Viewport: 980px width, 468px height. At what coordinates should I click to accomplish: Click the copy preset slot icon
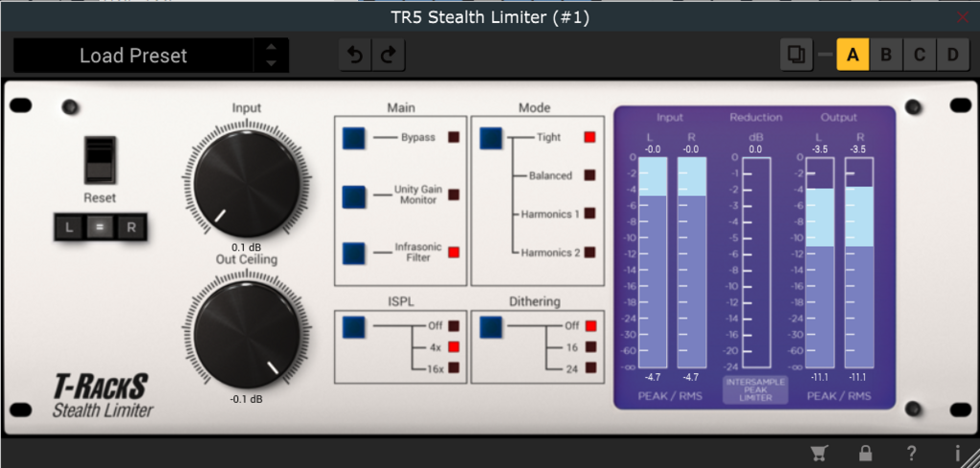pos(796,55)
